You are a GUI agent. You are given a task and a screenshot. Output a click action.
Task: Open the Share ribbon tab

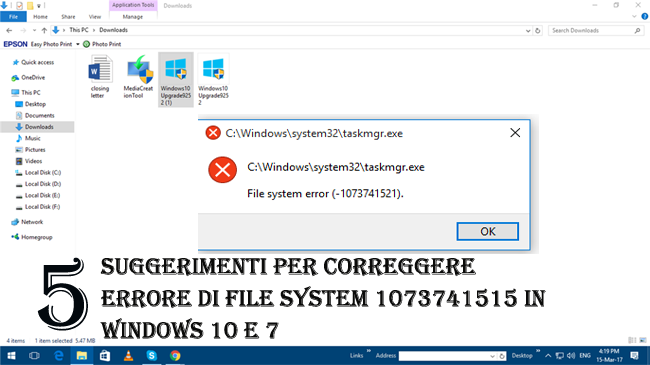[x=68, y=17]
